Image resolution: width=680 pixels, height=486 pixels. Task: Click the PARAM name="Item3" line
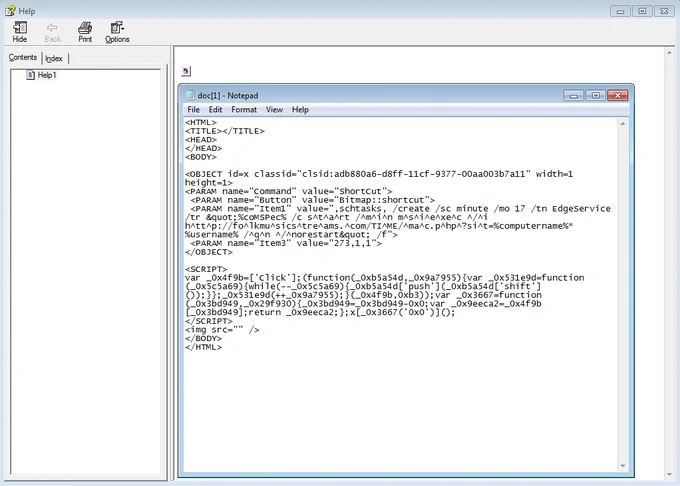[x=286, y=243]
